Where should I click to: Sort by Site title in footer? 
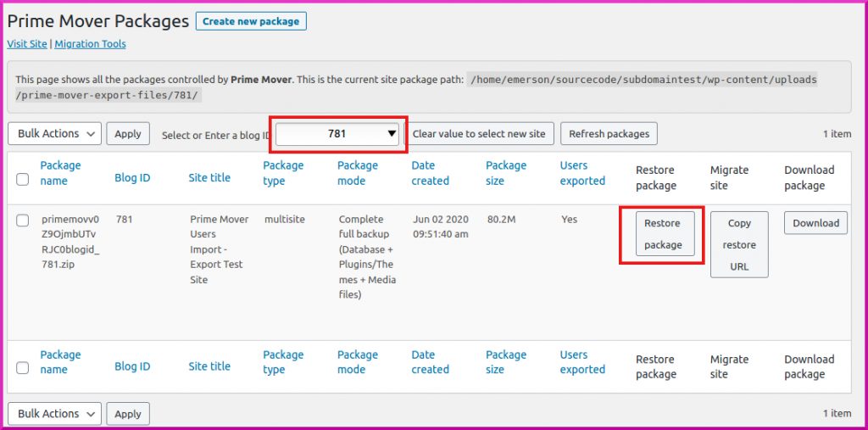pos(209,366)
